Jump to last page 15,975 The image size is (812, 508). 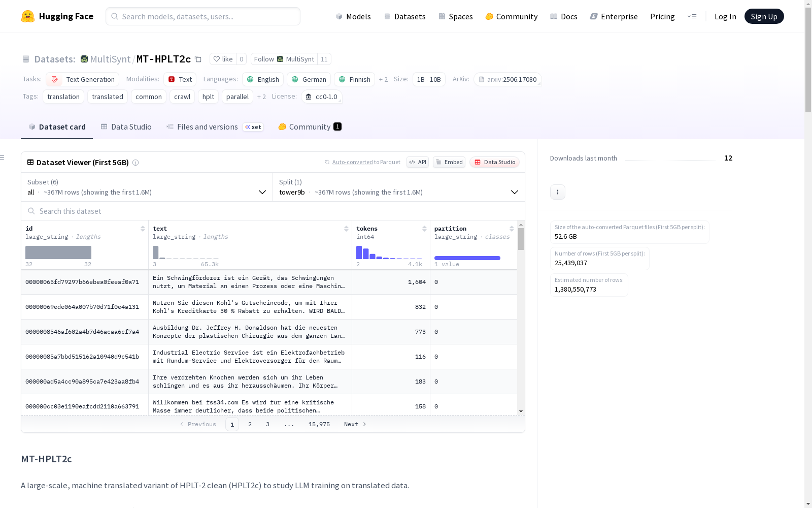point(319,424)
